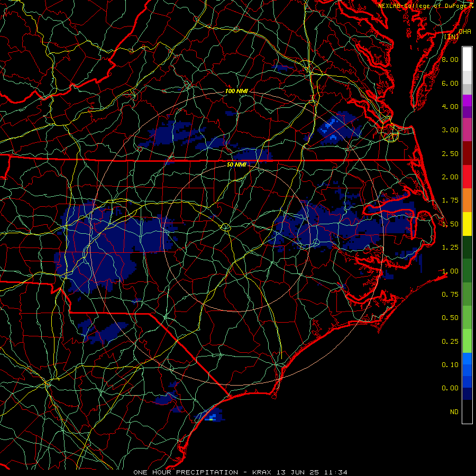
Task: Click the 'OHA' product label
Action: pos(465,32)
